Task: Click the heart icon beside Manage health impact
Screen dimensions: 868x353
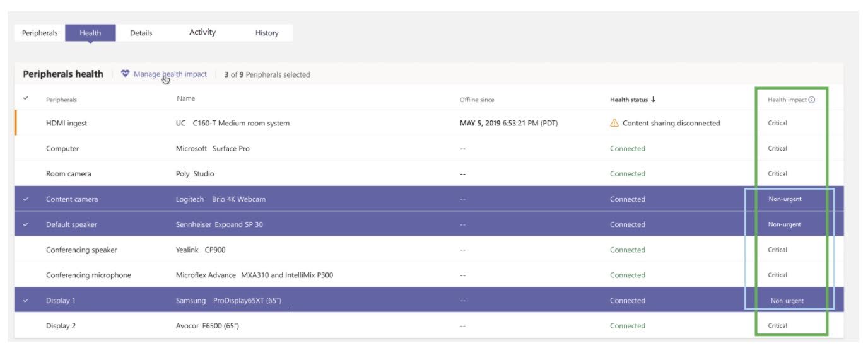Action: pos(125,74)
